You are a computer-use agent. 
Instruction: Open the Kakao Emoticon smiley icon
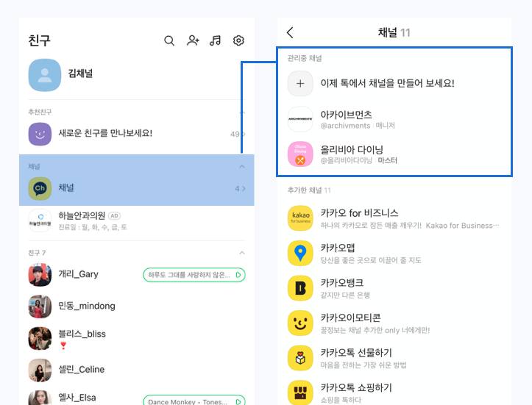coord(300,323)
